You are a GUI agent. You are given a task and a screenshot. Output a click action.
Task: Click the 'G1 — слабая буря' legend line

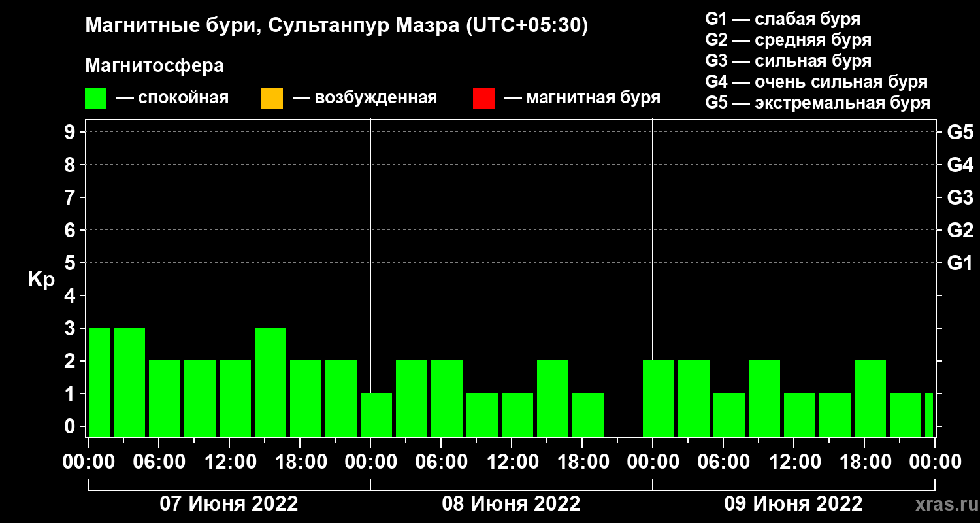coord(783,19)
